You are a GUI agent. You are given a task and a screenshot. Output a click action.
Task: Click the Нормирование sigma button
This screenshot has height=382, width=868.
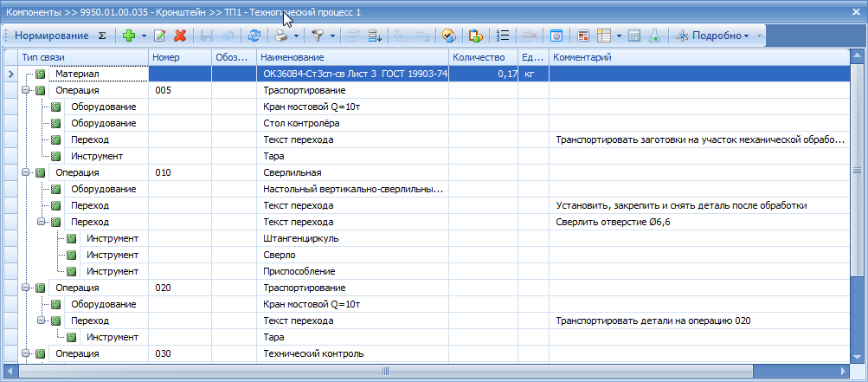(61, 36)
